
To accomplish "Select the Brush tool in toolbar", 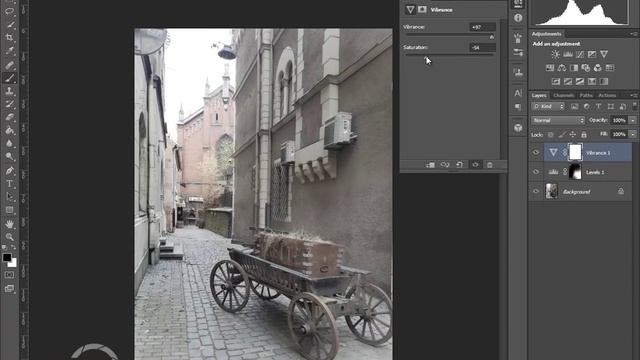I will click(9, 78).
